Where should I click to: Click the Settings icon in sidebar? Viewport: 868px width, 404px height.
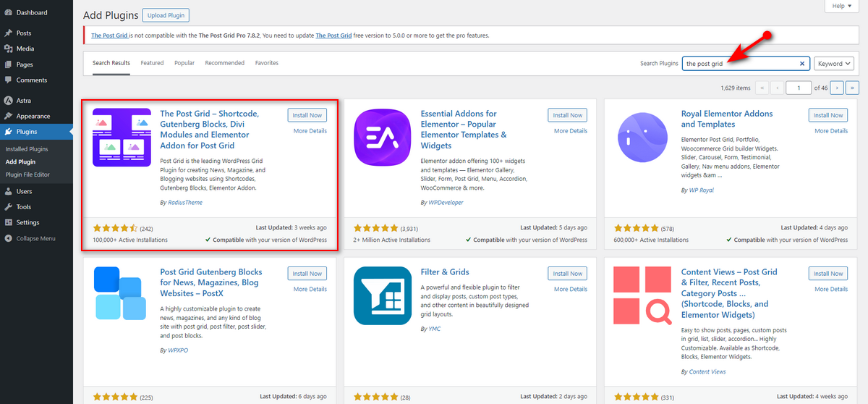[8, 223]
